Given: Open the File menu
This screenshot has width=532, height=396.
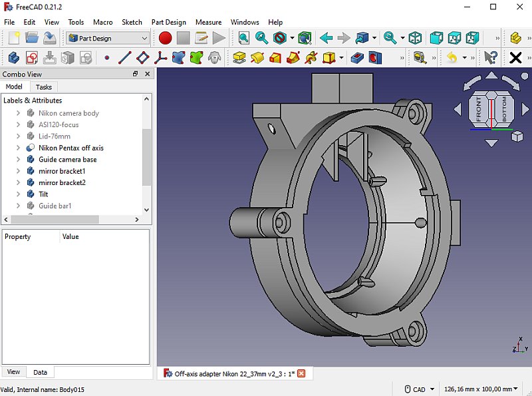Looking at the screenshot, I should click(x=9, y=22).
